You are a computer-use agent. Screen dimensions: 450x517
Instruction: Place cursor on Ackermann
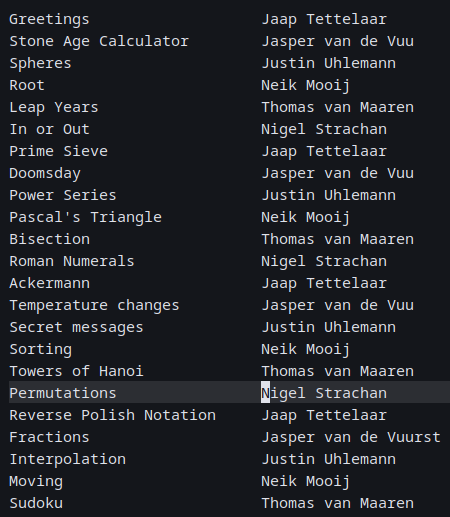pyautogui.click(x=49, y=284)
